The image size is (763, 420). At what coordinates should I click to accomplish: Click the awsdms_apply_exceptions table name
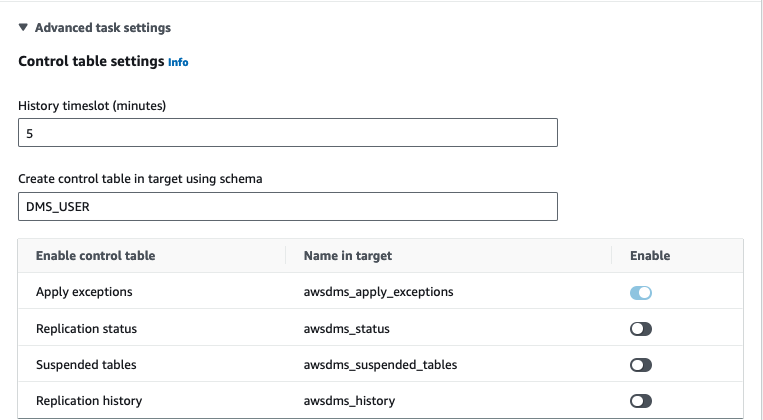coord(378,292)
